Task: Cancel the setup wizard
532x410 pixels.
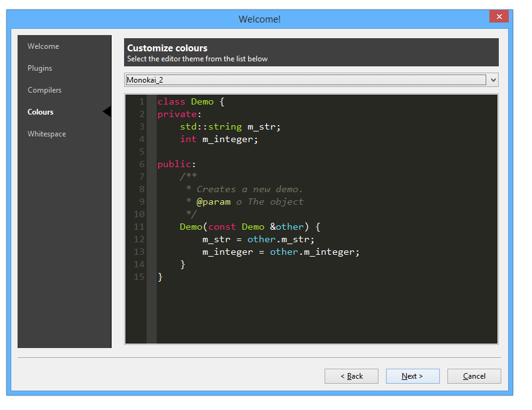Action: (474, 376)
